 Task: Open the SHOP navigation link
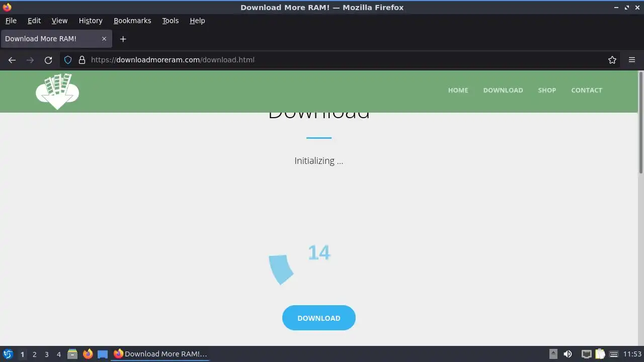point(547,90)
